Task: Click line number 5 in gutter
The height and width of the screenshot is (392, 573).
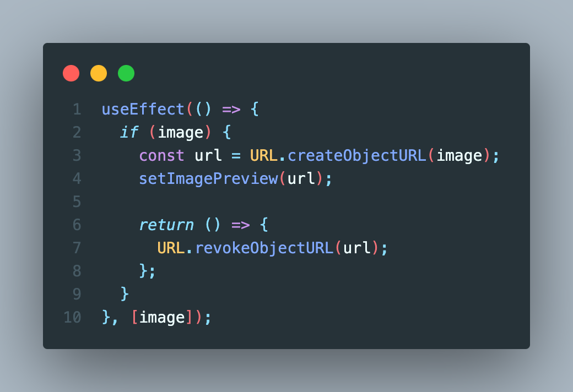Action: pos(77,202)
